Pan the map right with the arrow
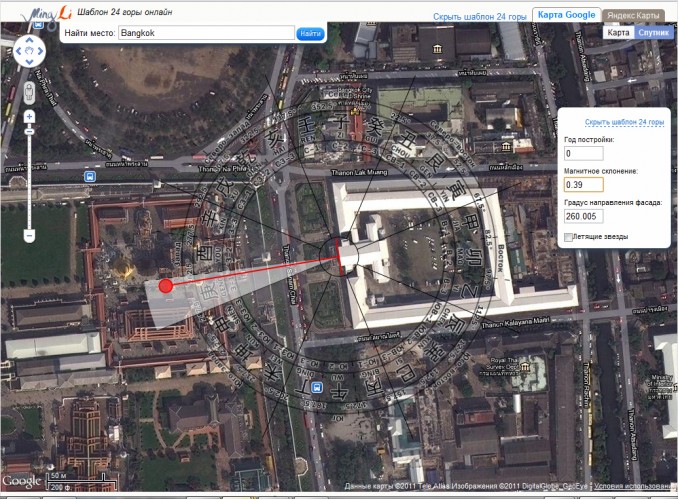Screen dimensions: 678x499 (x=40, y=51)
